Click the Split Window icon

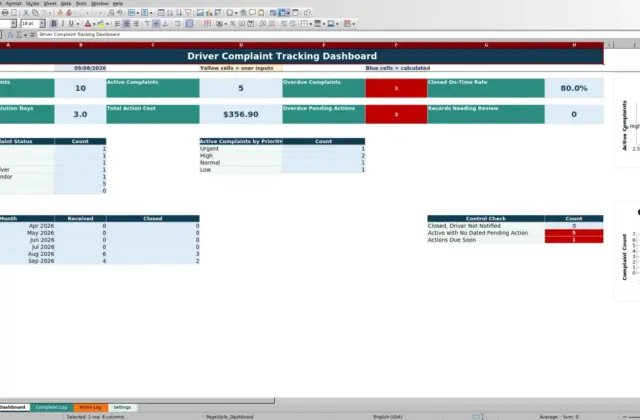tap(296, 13)
